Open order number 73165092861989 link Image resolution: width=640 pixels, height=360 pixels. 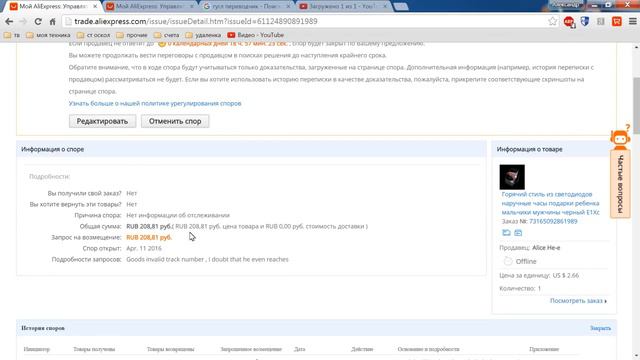point(553,221)
